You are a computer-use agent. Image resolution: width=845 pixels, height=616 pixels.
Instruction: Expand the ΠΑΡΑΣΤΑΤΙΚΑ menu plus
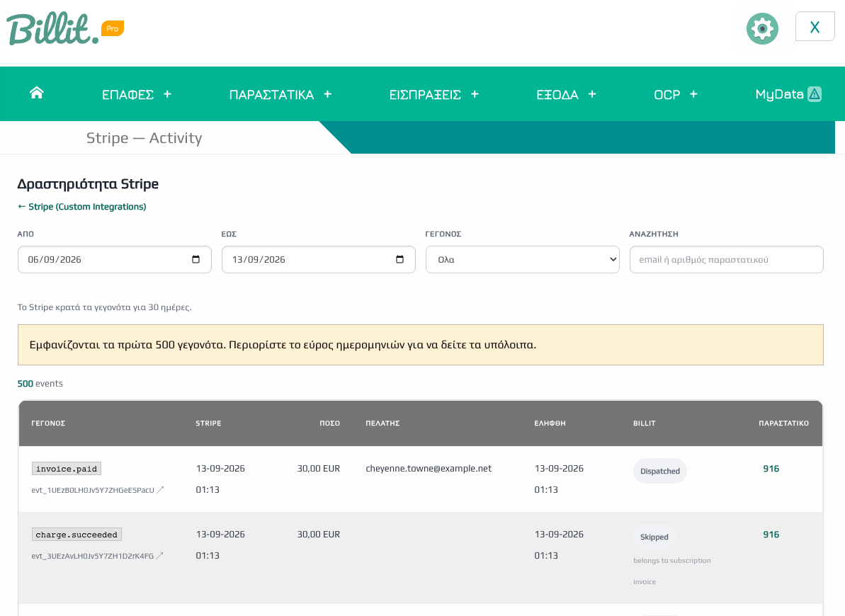(328, 94)
